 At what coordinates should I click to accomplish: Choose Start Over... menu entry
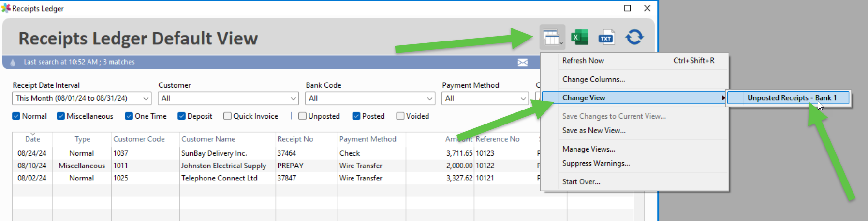coord(634,182)
